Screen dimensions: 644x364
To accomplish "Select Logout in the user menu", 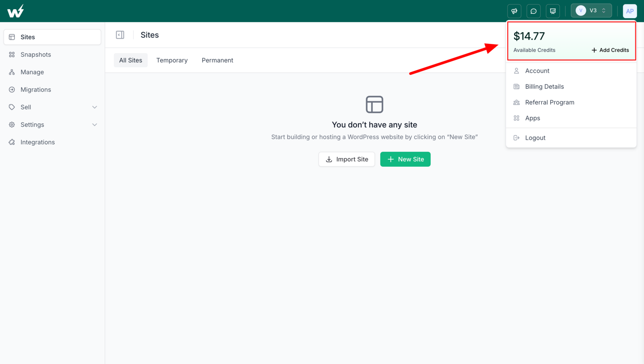I will tap(571, 138).
